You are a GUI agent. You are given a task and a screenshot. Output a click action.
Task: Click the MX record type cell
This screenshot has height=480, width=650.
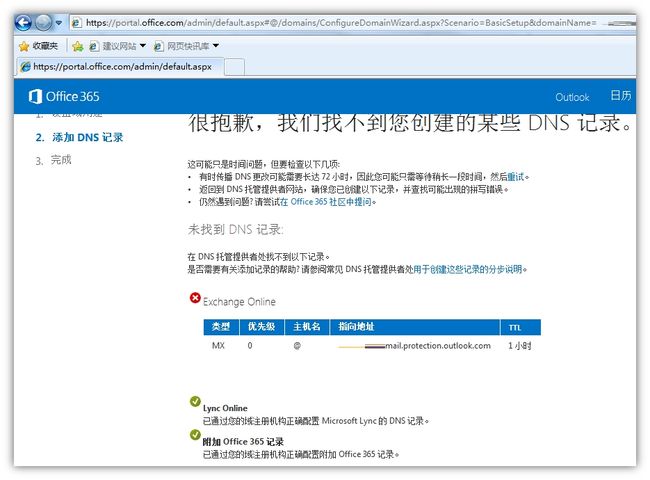(x=218, y=345)
